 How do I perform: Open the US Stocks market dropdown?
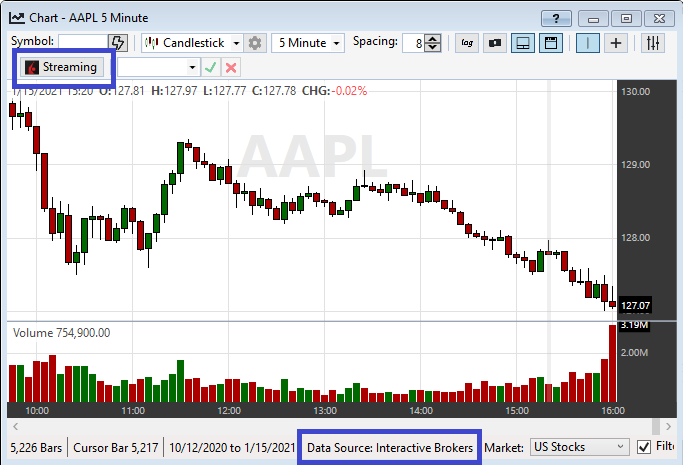coord(579,447)
